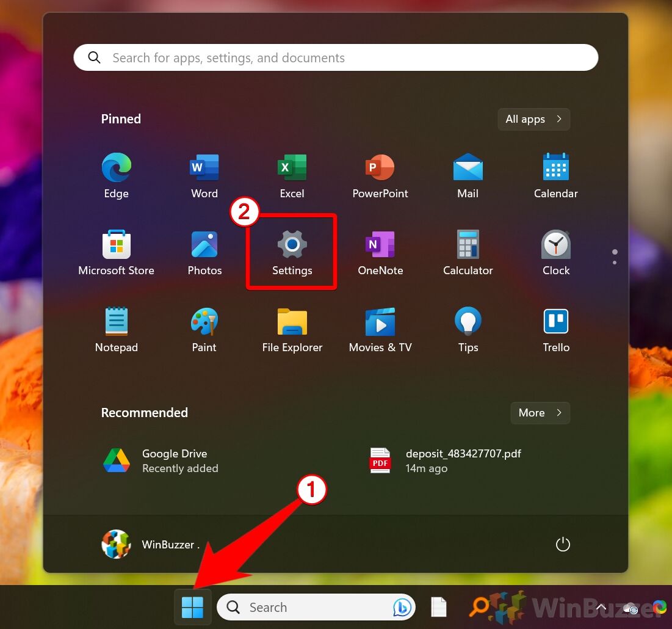This screenshot has height=629, width=672.
Task: Open the Clock app
Action: point(556,252)
